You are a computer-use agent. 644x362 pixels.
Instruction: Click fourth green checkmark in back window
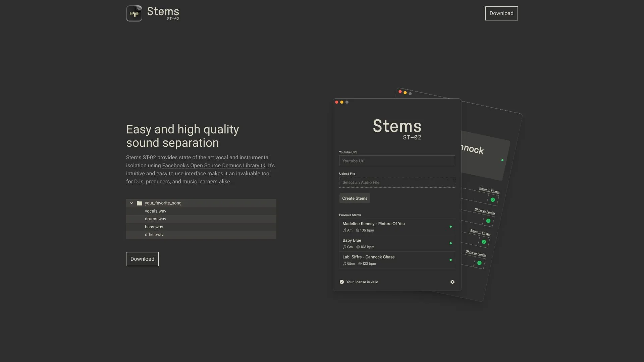click(479, 263)
